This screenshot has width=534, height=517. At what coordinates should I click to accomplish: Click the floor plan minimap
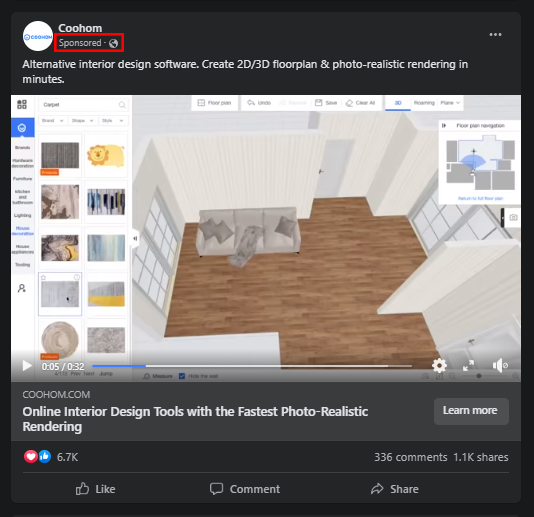pyautogui.click(x=480, y=162)
